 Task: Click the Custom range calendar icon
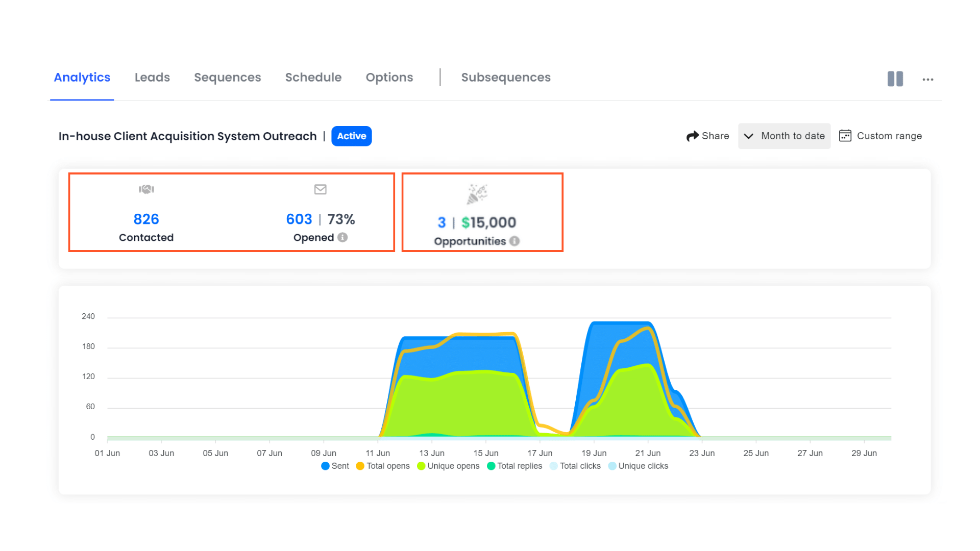(x=845, y=136)
